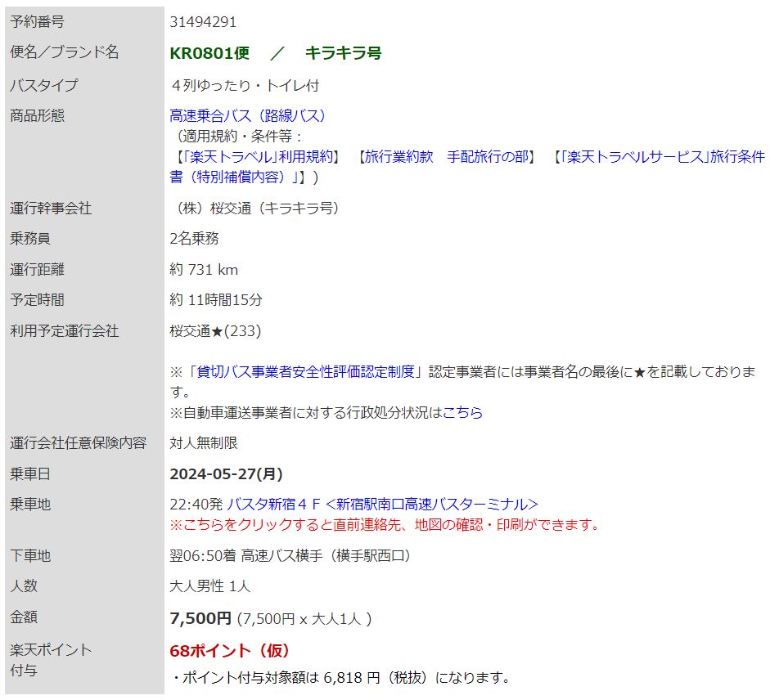Click the 乗車日 label
Viewport: 770px width, 700px height.
tap(30, 473)
